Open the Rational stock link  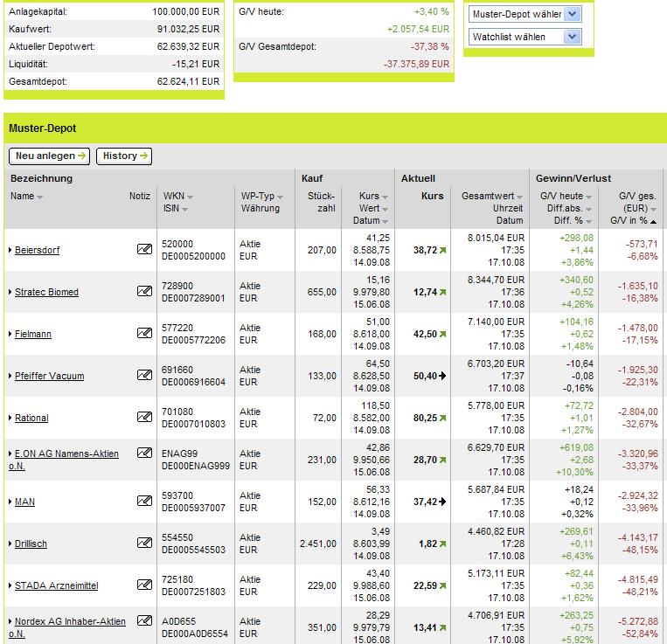point(31,419)
